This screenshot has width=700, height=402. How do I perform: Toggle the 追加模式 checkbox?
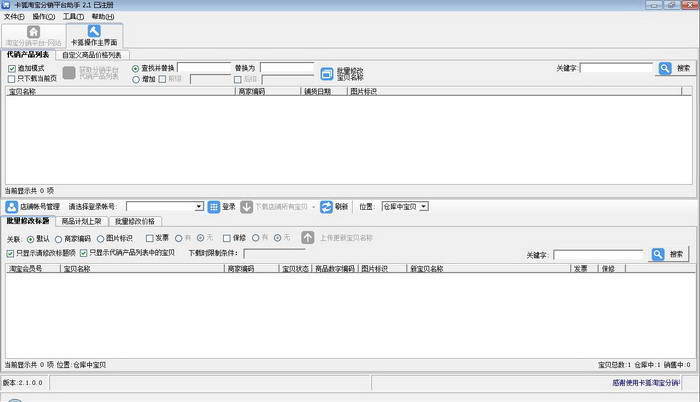(x=11, y=68)
